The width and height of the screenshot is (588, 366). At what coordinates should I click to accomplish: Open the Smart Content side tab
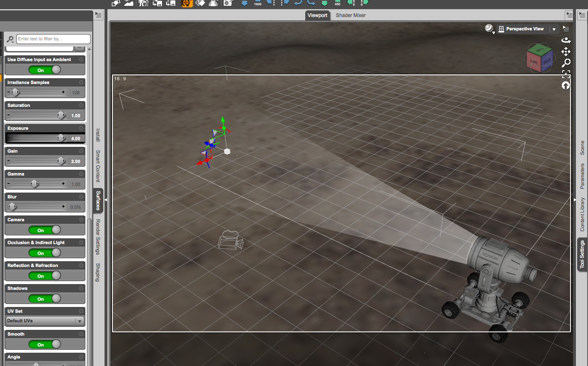(98, 166)
